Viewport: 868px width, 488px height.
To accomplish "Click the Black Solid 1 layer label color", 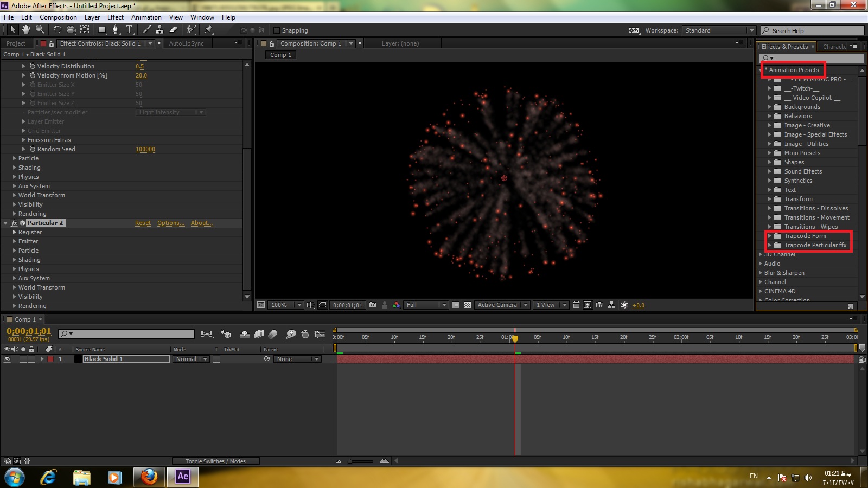I will [50, 359].
